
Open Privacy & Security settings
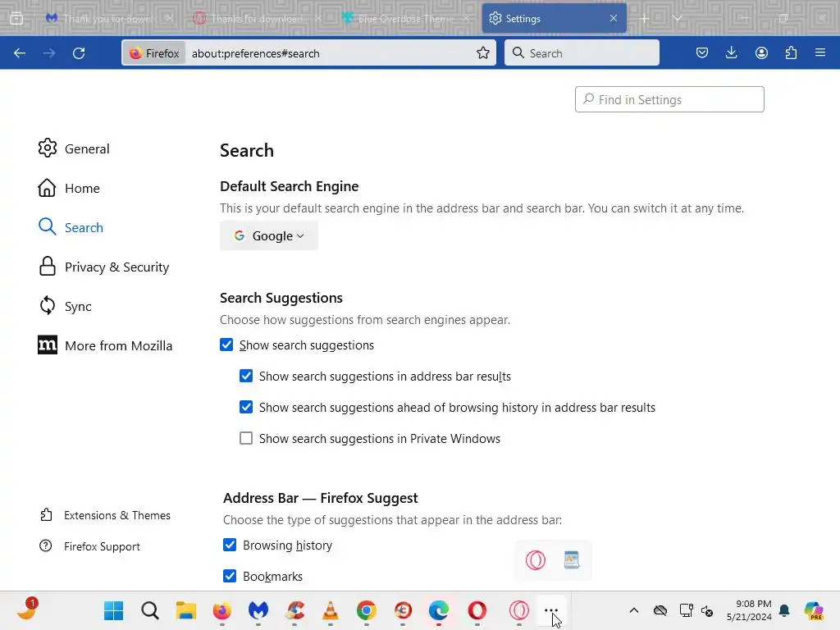(103, 267)
